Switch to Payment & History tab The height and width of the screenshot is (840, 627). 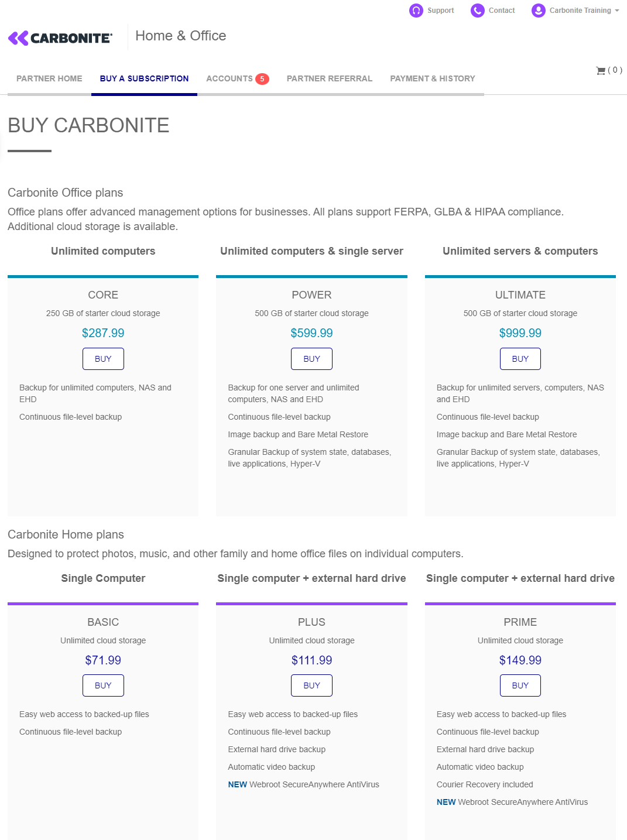tap(433, 78)
